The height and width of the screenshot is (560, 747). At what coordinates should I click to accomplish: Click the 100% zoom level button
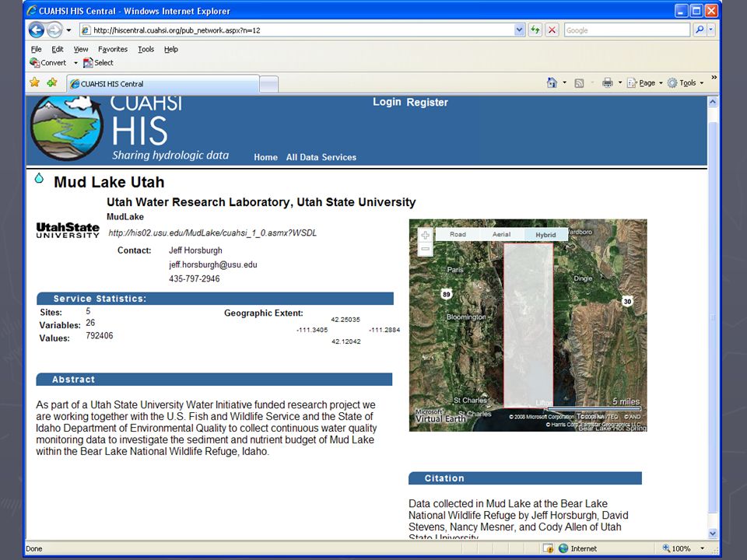click(676, 548)
